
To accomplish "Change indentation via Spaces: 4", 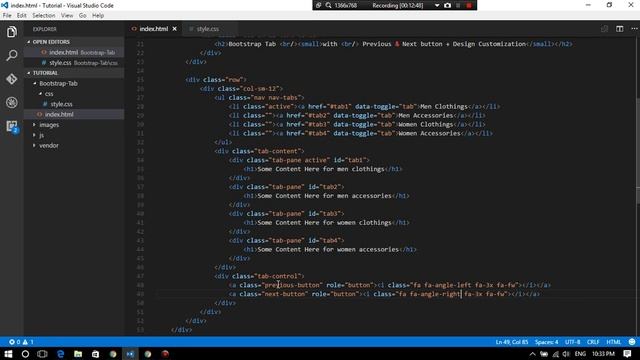I will (x=546, y=342).
